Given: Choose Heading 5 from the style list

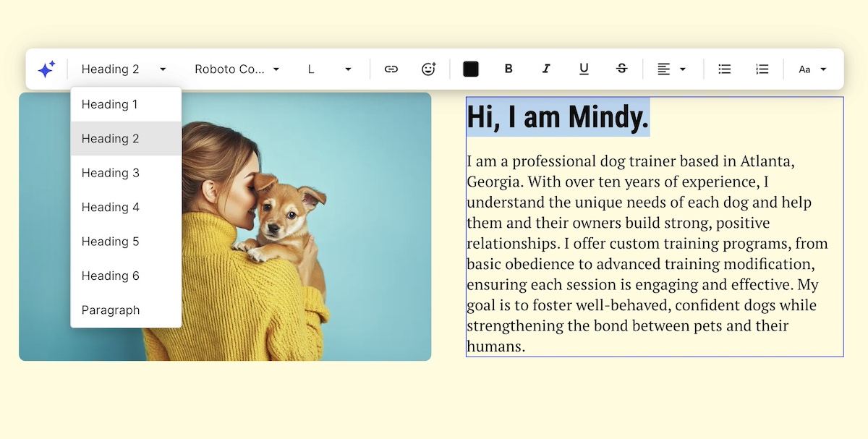Looking at the screenshot, I should point(126,242).
